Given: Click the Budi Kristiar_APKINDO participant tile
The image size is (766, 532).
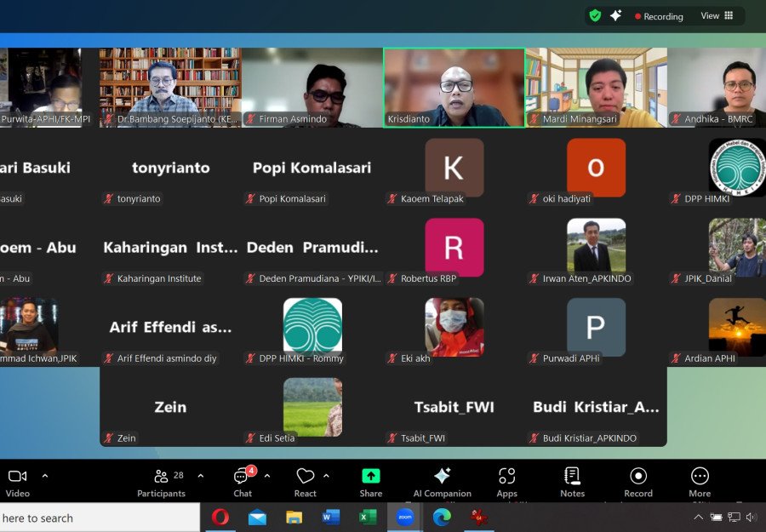Looking at the screenshot, I should coord(596,407).
